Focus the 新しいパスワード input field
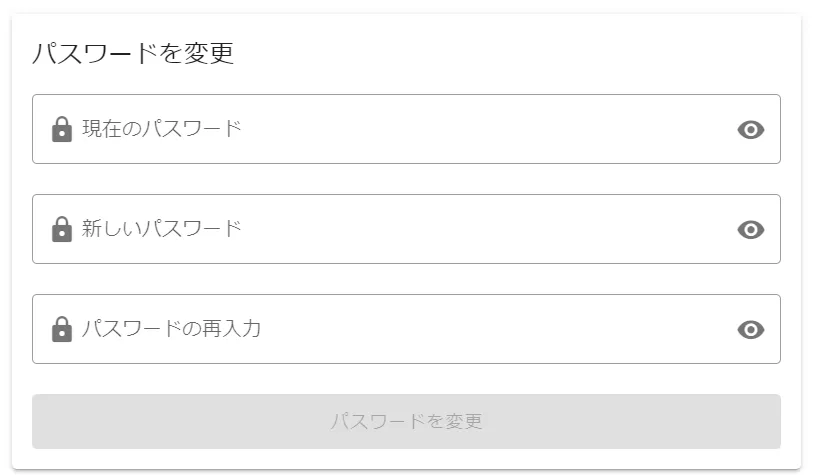 pyautogui.click(x=400, y=229)
